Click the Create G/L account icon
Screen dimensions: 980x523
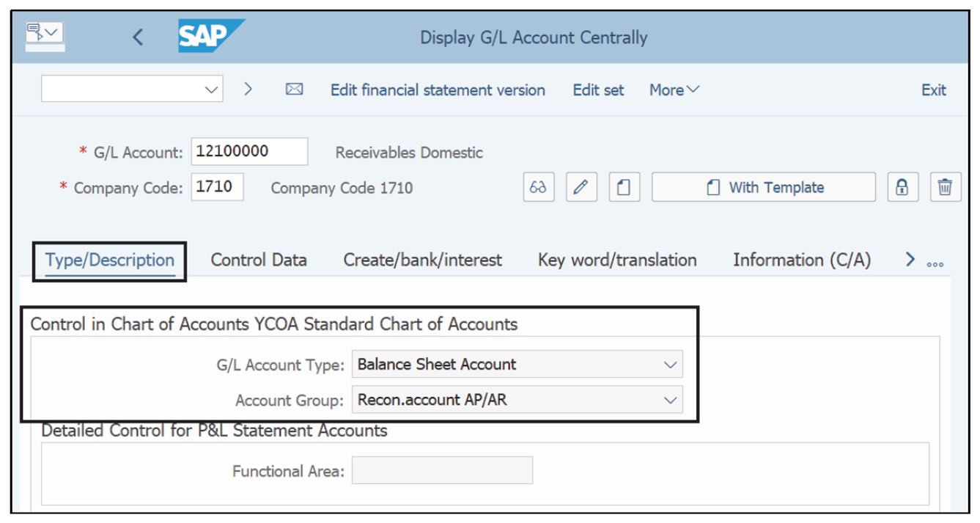(x=624, y=187)
